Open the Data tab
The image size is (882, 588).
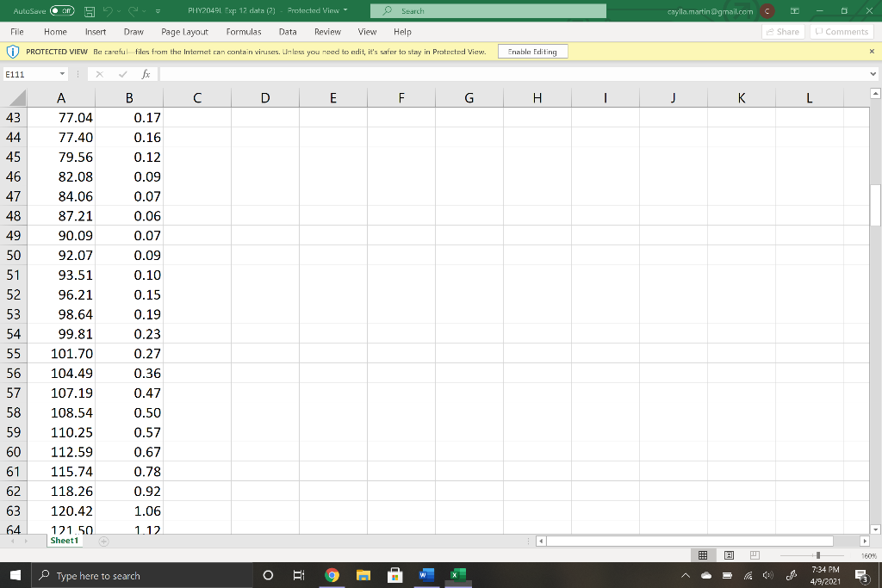[288, 32]
